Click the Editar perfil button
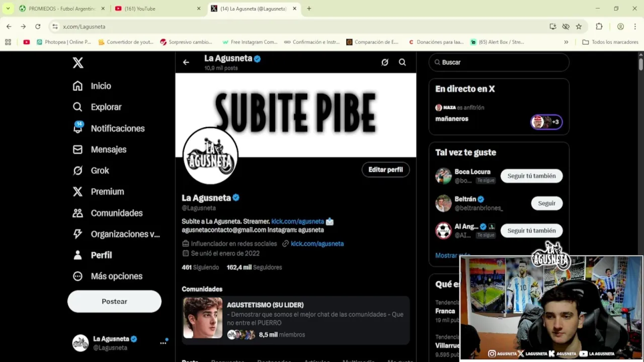This screenshot has width=644, height=362. click(x=385, y=169)
